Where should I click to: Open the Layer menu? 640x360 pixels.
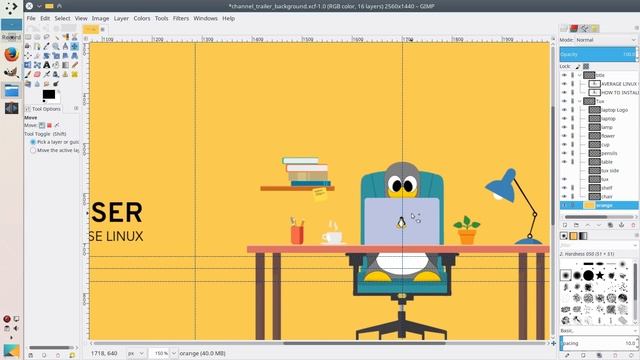(121, 18)
